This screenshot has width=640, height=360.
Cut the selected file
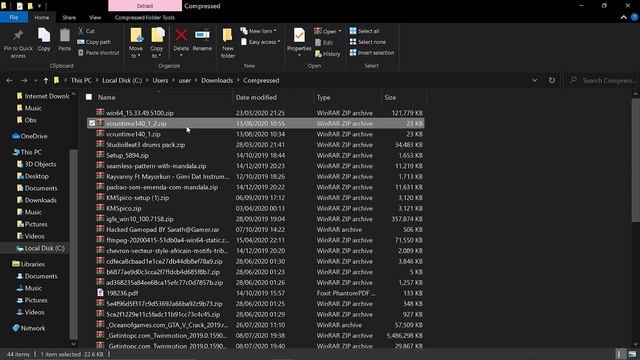coord(87,31)
